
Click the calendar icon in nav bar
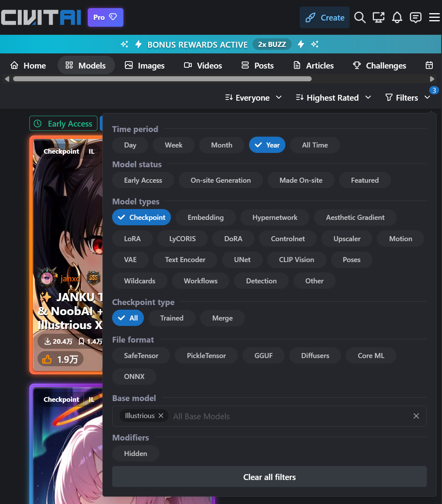point(429,65)
